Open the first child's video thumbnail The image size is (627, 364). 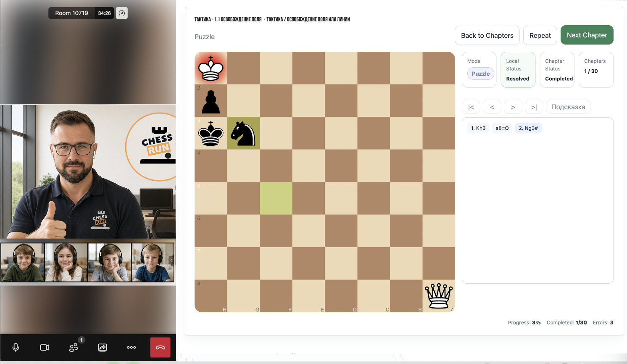[x=23, y=262]
